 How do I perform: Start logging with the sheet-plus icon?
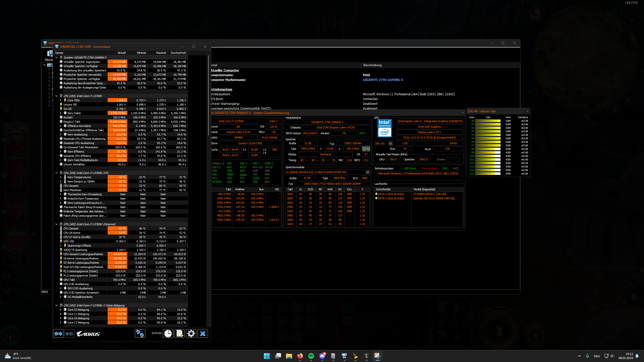pos(180,334)
